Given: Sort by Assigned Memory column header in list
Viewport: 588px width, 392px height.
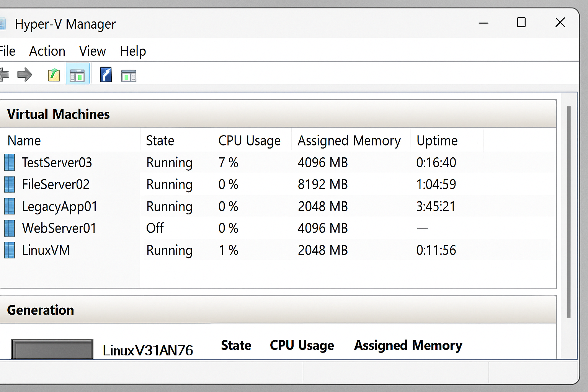Looking at the screenshot, I should coord(351,140).
